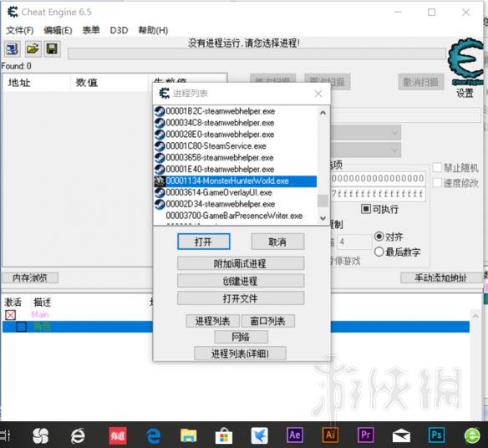
Task: Click 附加调试进程 button
Action: (241, 263)
